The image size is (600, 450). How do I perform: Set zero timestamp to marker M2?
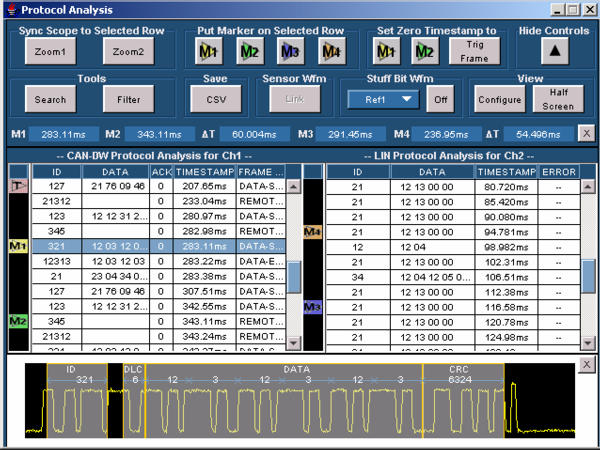(x=425, y=51)
